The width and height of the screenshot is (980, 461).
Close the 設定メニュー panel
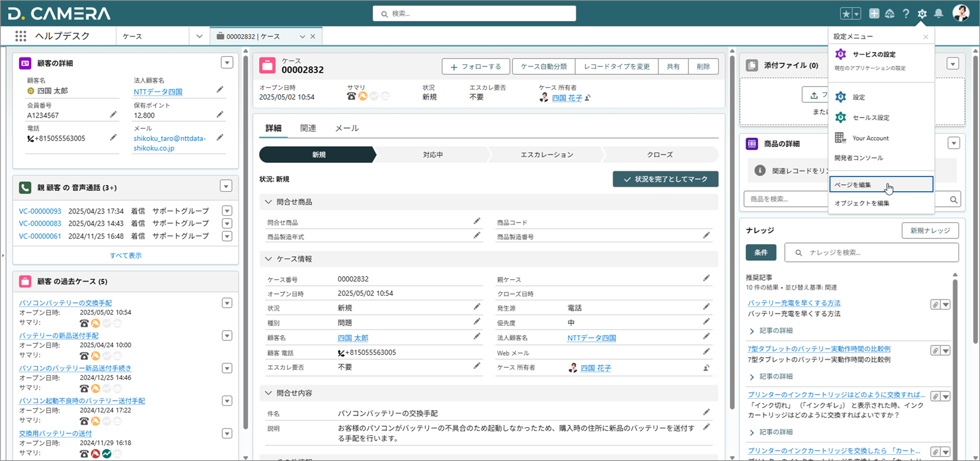pyautogui.click(x=925, y=37)
